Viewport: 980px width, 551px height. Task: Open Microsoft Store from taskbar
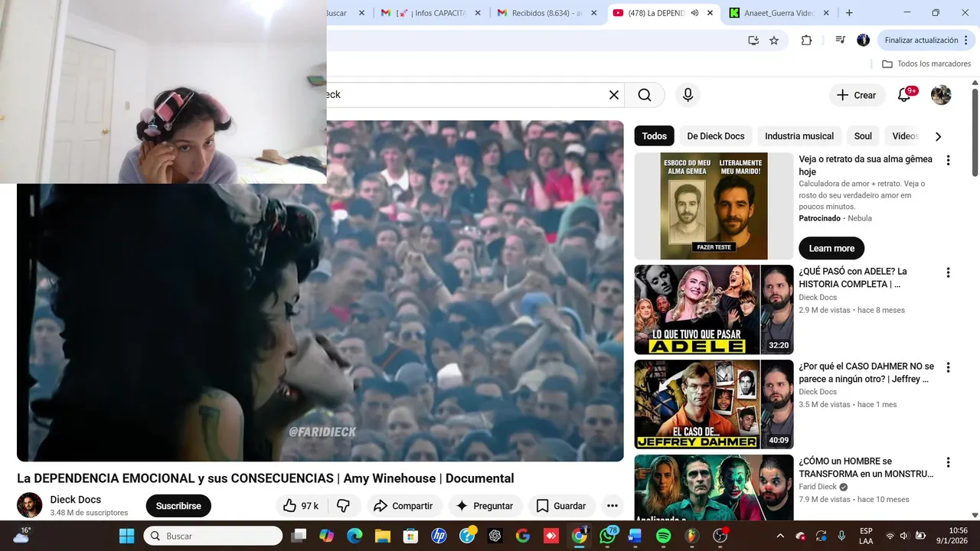point(410,536)
